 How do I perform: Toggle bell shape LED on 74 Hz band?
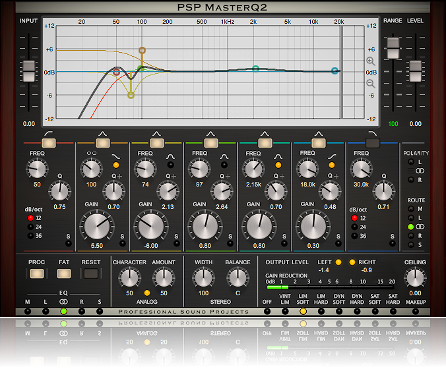click(x=170, y=165)
